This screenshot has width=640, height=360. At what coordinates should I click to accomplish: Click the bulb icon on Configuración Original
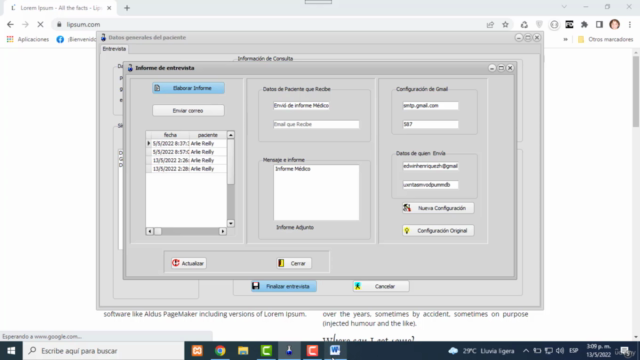pos(407,231)
